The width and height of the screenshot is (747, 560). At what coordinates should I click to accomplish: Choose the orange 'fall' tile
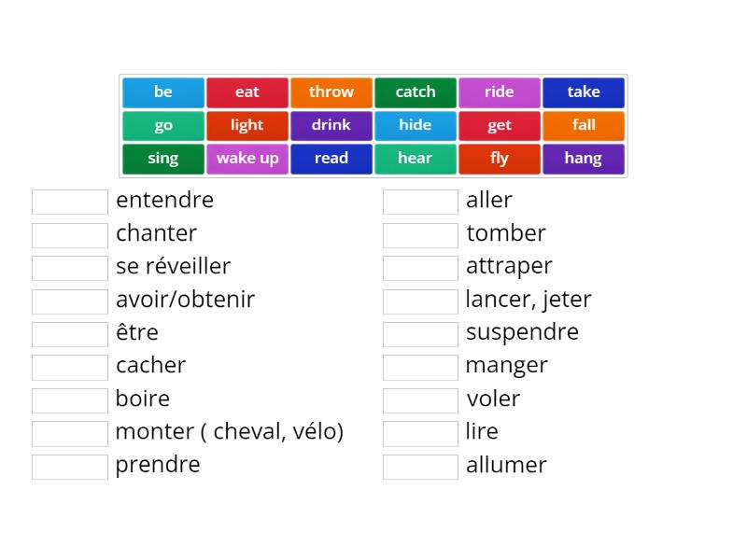coord(583,125)
